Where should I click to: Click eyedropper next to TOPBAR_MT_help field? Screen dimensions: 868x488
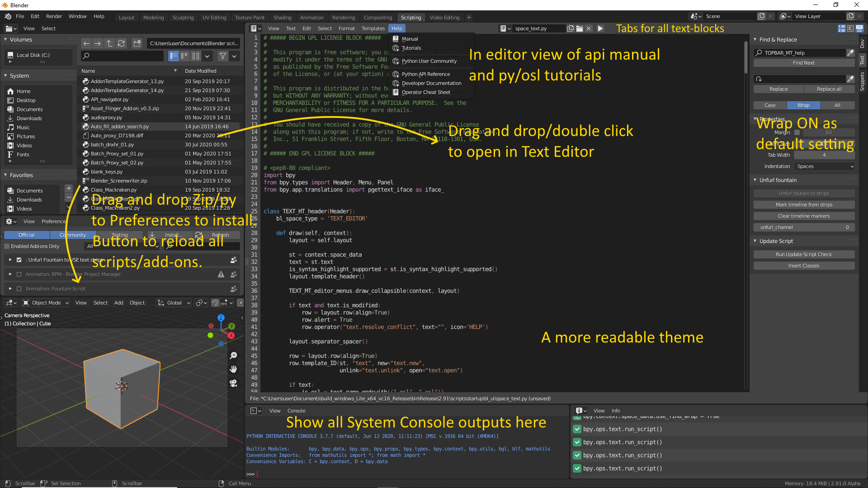click(x=850, y=53)
